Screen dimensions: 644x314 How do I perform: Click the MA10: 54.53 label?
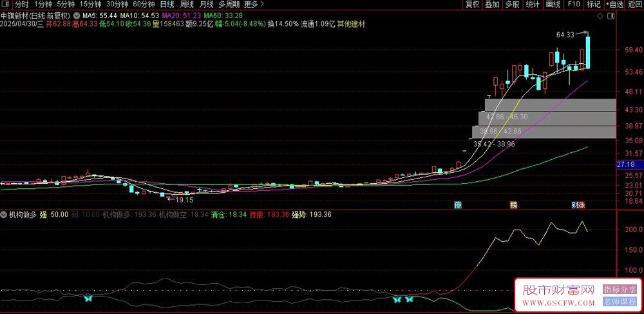pos(140,15)
